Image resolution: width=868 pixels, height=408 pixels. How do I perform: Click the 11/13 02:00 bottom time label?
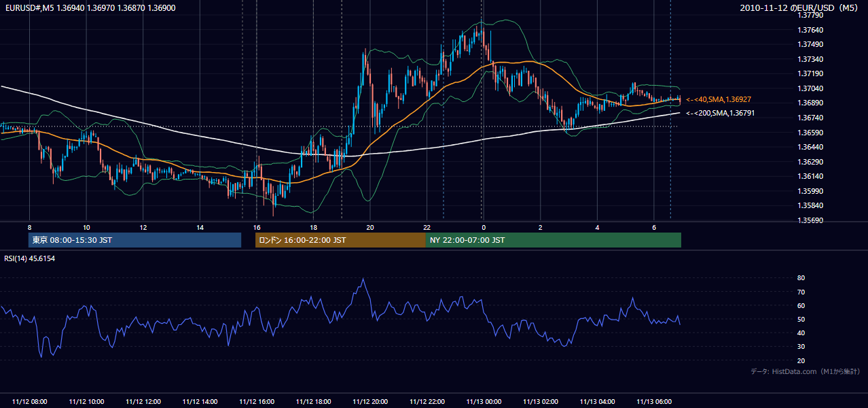coord(541,402)
